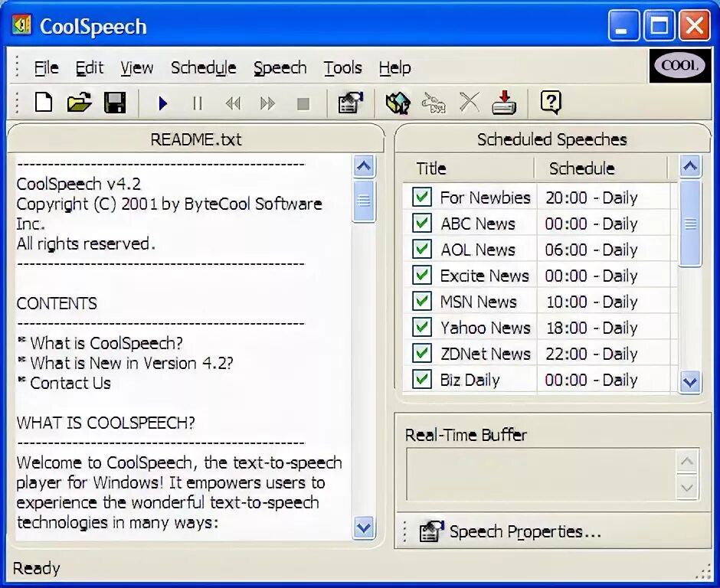Click the download red arrow toolbar icon
Screen dimensions: 720x588
click(504, 102)
